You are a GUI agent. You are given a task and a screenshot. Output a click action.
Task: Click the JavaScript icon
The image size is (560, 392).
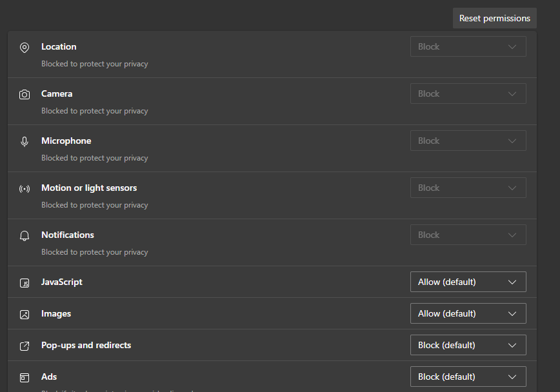pos(25,282)
